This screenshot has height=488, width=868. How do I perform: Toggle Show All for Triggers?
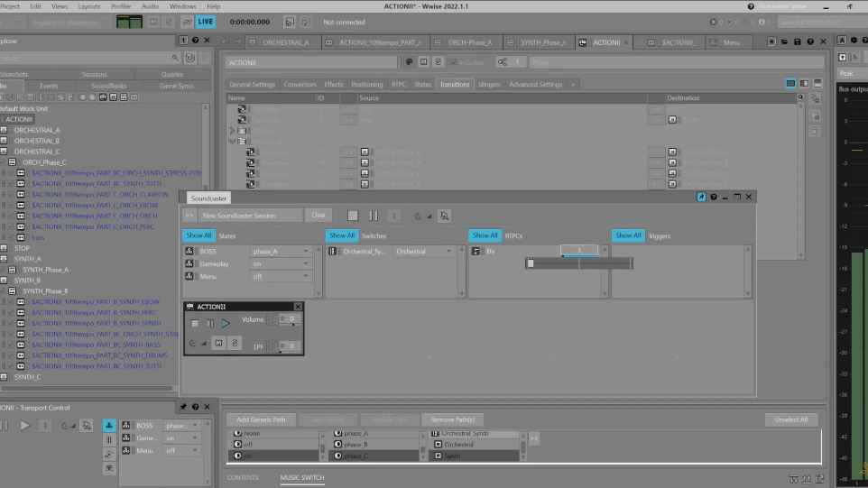tap(628, 235)
